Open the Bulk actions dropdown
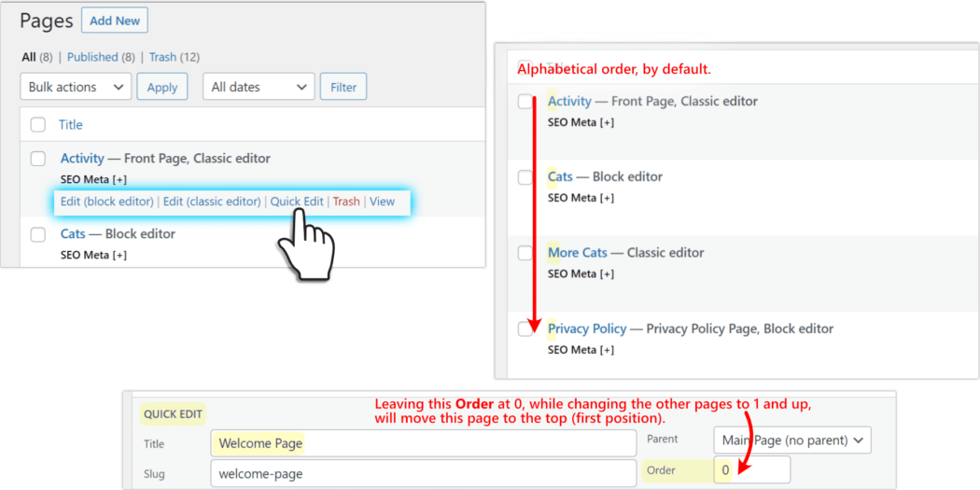This screenshot has width=980, height=490. pyautogui.click(x=76, y=87)
